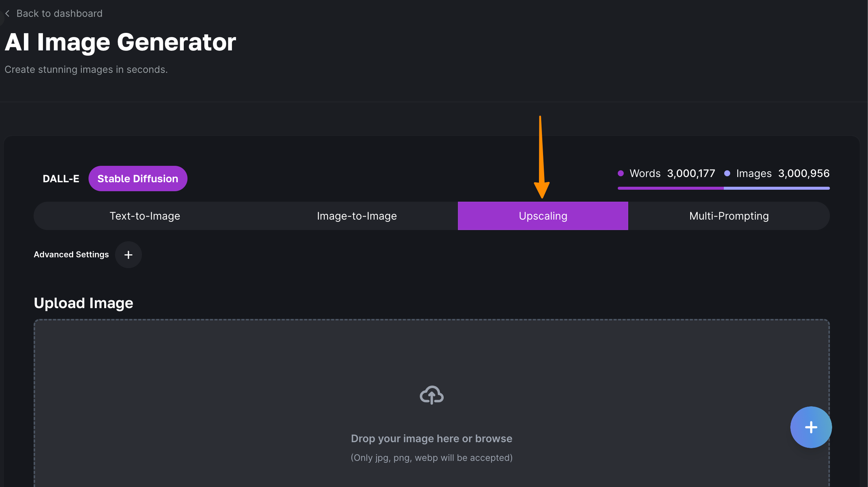This screenshot has height=487, width=868.
Task: Click the Words count 3,000,177
Action: pyautogui.click(x=691, y=173)
